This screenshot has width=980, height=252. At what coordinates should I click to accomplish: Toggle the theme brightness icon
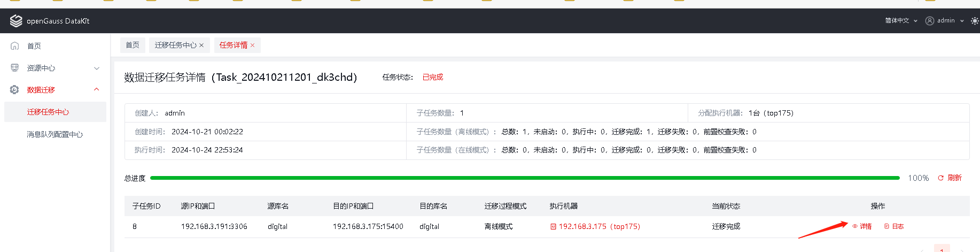[x=975, y=21]
